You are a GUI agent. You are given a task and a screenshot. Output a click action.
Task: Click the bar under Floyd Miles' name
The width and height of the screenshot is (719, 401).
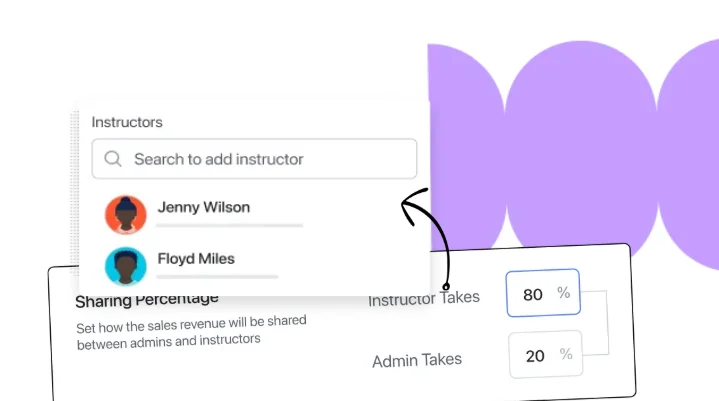217,276
